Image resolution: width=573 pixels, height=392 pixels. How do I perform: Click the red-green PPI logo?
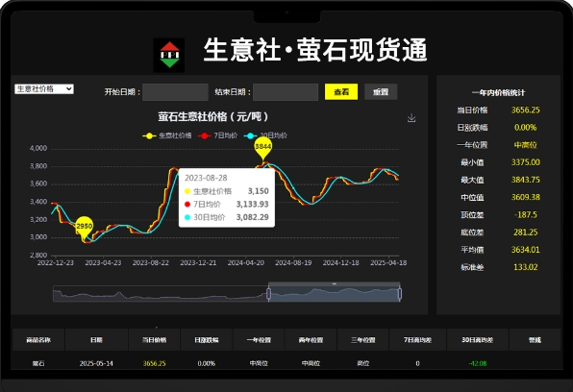(169, 55)
